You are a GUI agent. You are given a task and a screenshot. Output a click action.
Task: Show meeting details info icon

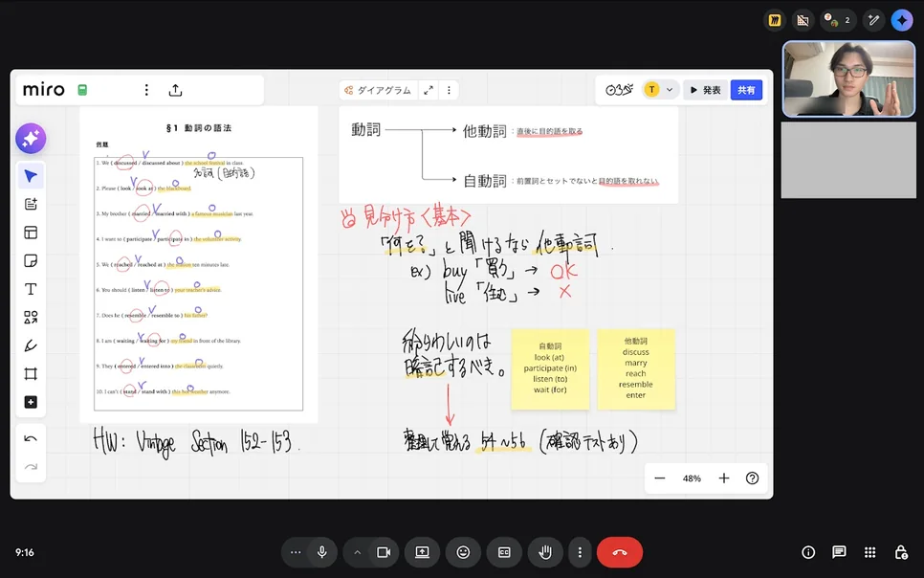[808, 552]
